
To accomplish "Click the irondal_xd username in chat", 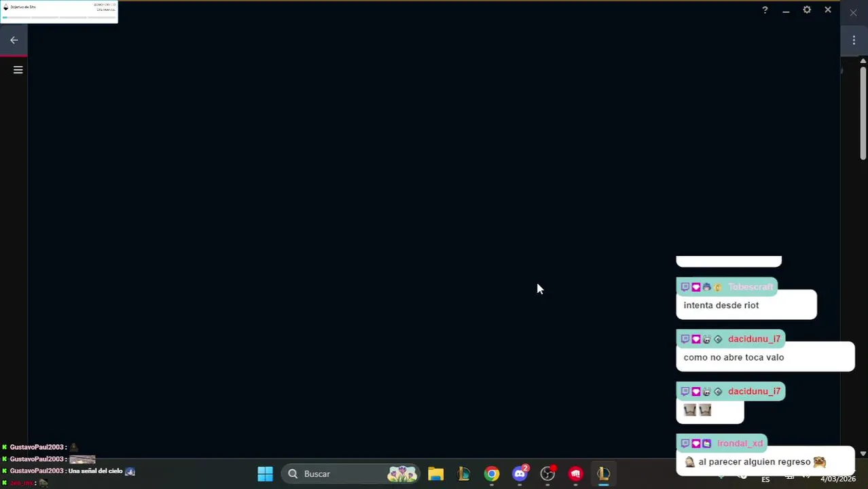I will click(x=740, y=443).
